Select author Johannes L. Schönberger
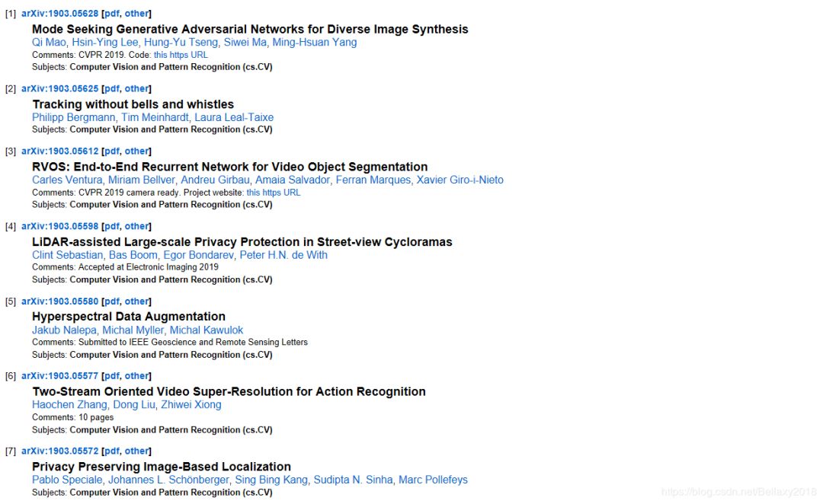Viewport: 823px width, 504px height. pos(168,480)
